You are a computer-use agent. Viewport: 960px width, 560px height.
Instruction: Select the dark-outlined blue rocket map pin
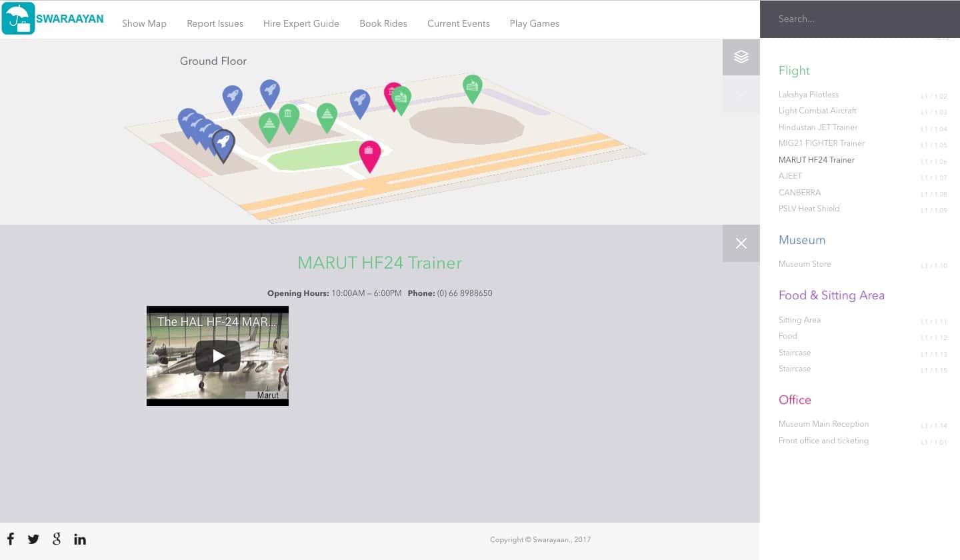pos(223,145)
